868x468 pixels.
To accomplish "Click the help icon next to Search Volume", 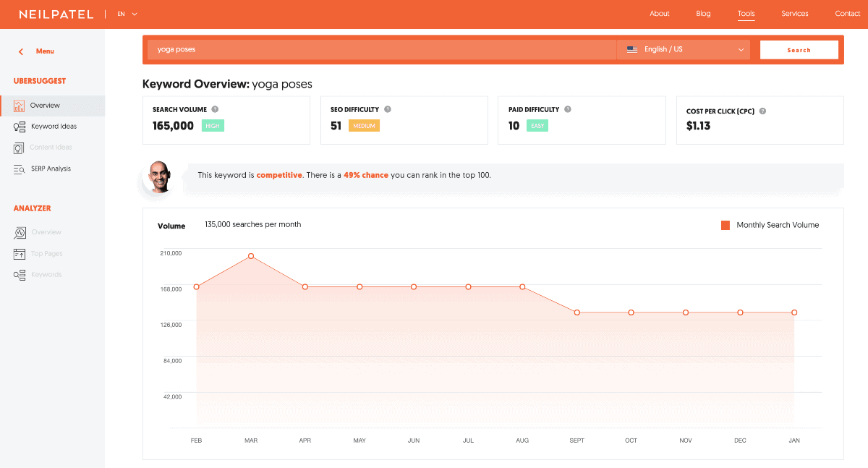I will pos(216,109).
